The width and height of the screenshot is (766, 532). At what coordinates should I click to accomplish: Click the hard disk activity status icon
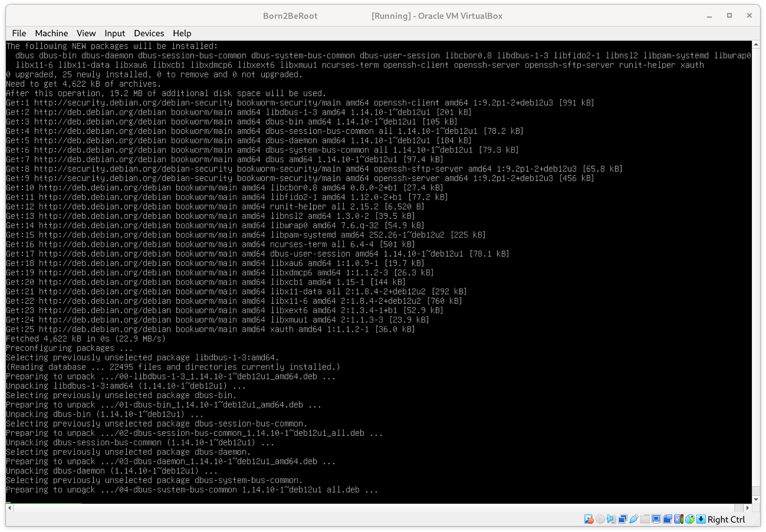click(589, 519)
